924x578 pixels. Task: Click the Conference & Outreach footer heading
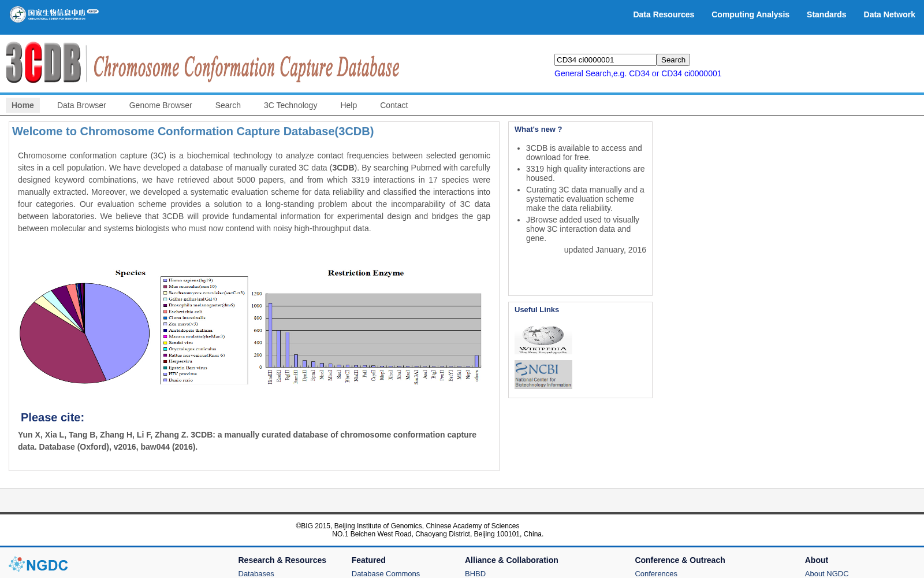pyautogui.click(x=680, y=560)
